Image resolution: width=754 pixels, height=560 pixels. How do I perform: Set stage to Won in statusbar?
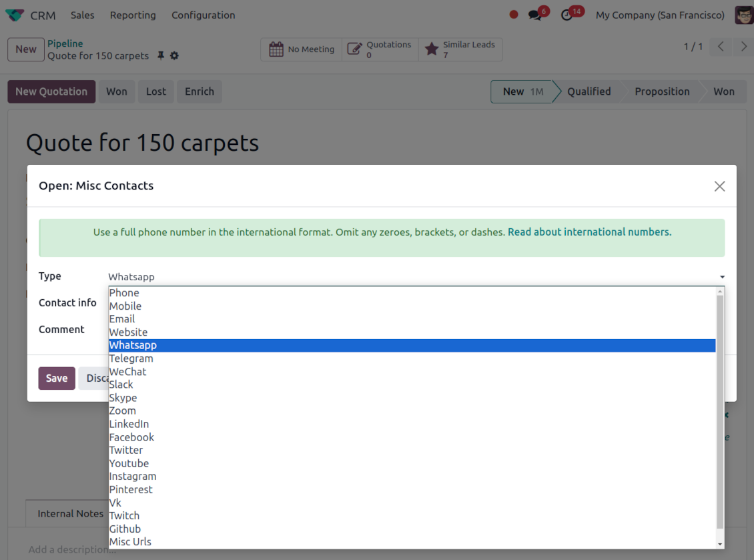[724, 91]
